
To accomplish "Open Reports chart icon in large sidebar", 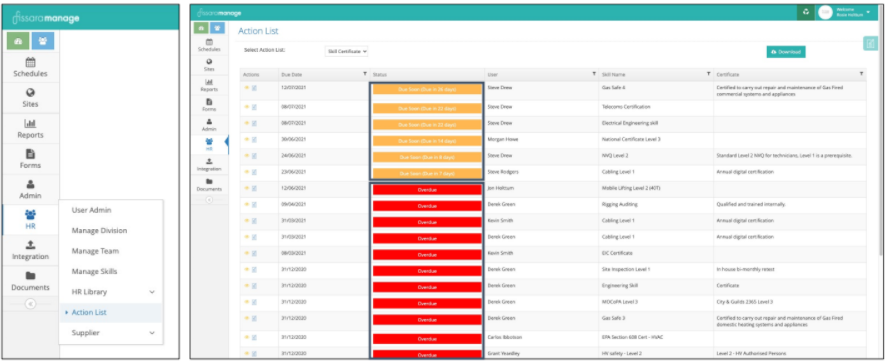I will click(31, 123).
